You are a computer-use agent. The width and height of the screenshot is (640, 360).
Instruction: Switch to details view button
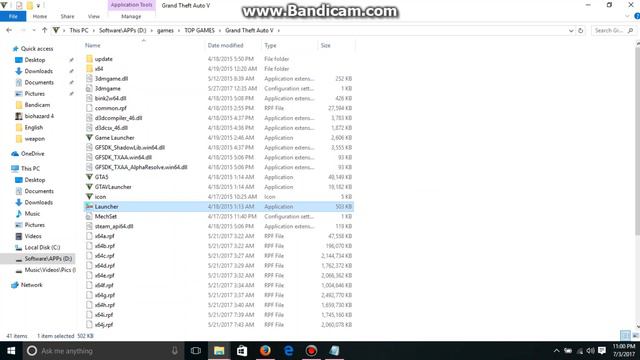(x=625, y=336)
